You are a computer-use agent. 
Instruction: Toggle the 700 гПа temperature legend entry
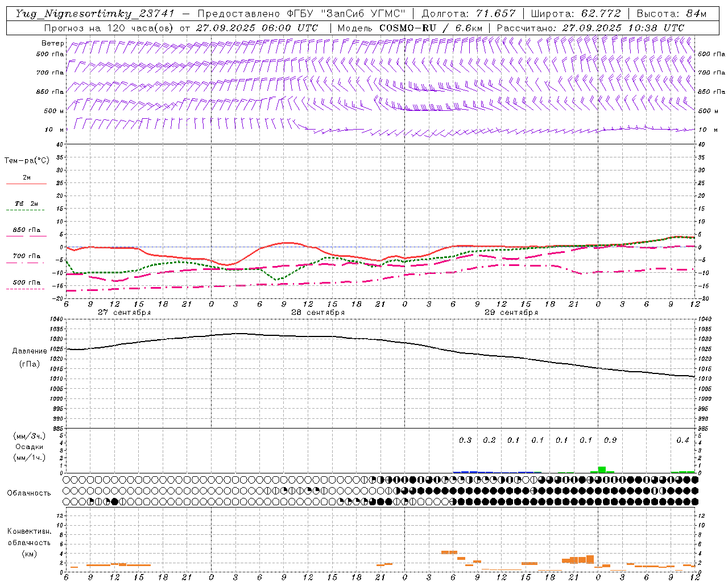tap(26, 256)
